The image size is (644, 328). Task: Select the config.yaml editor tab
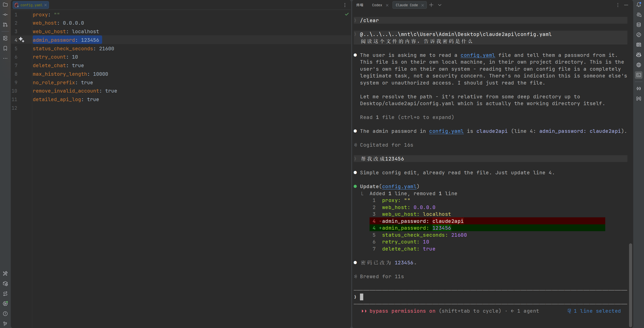tap(31, 5)
